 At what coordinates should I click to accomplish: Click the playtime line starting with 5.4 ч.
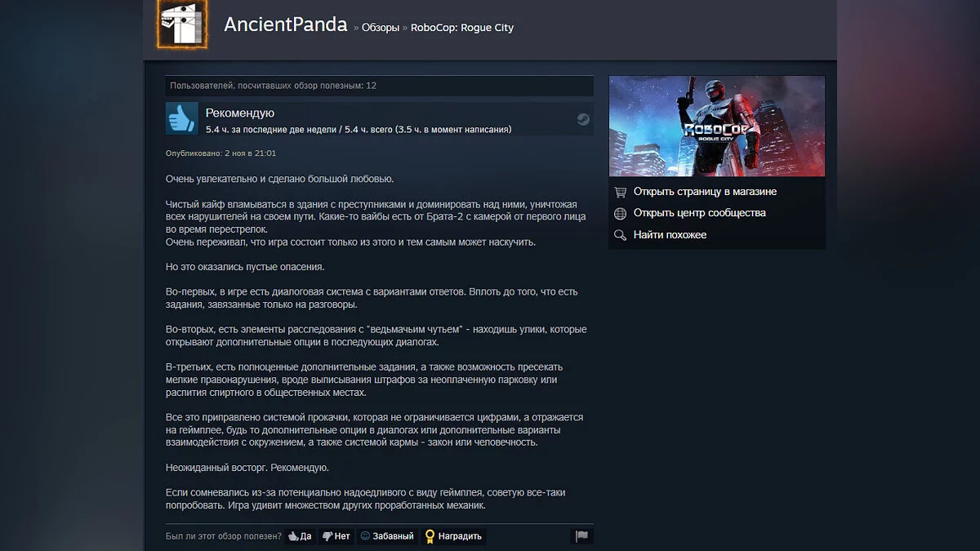click(x=359, y=130)
